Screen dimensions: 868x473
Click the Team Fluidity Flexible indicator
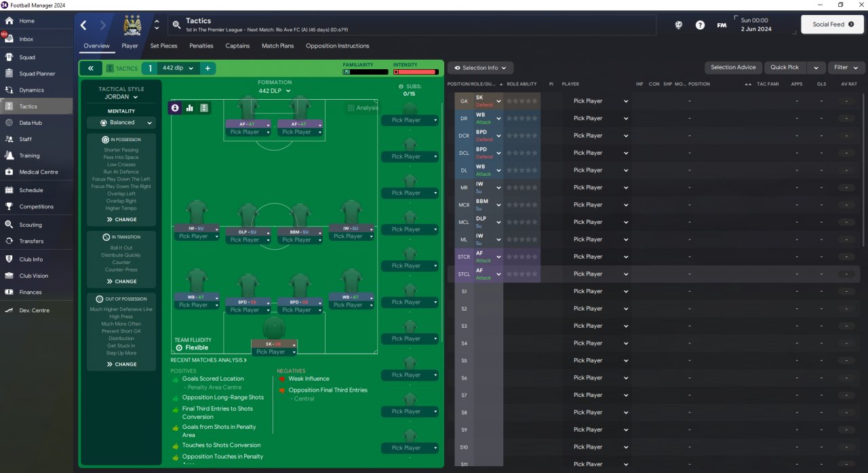click(x=193, y=344)
